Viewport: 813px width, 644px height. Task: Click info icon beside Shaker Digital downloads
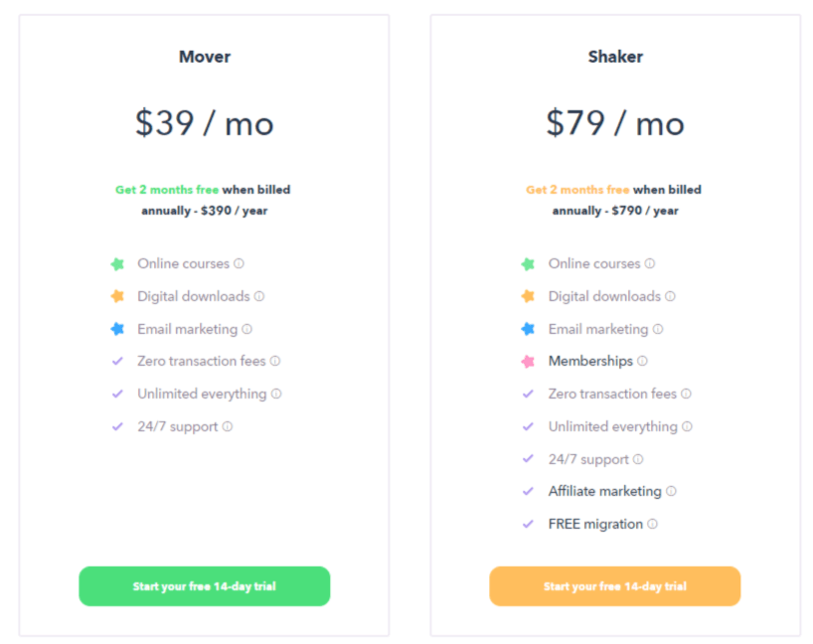(671, 296)
